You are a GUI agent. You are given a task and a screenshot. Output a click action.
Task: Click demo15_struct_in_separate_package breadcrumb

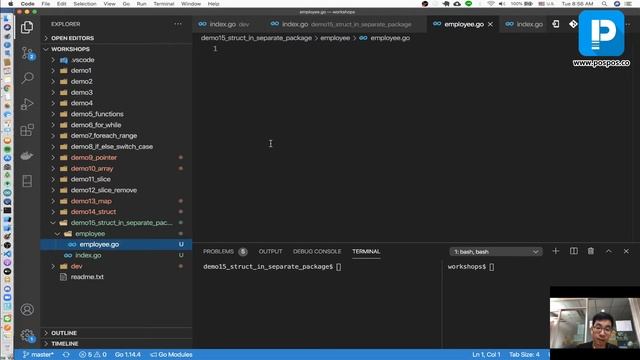(256, 38)
